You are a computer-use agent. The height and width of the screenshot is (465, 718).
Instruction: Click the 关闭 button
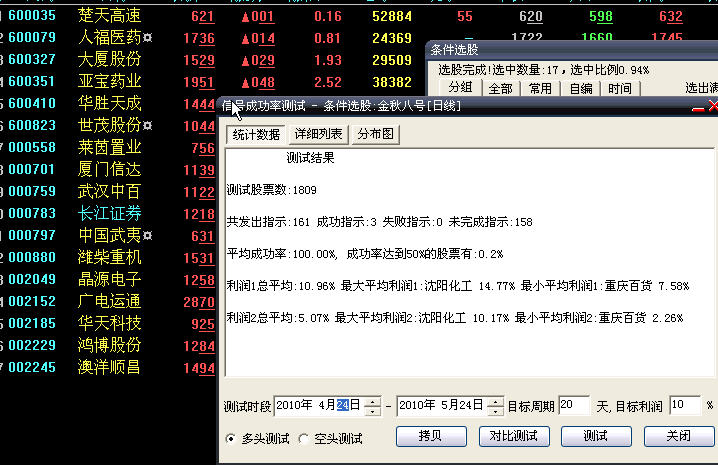coord(679,436)
